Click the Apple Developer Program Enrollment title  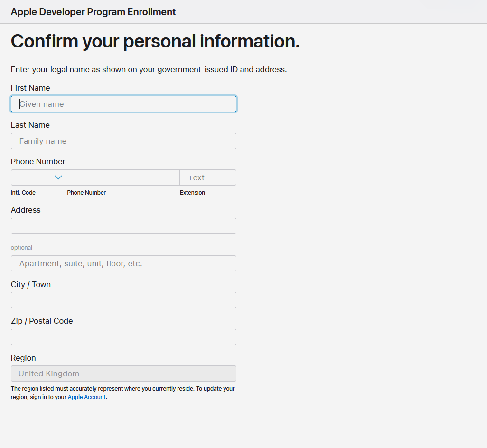(x=93, y=12)
